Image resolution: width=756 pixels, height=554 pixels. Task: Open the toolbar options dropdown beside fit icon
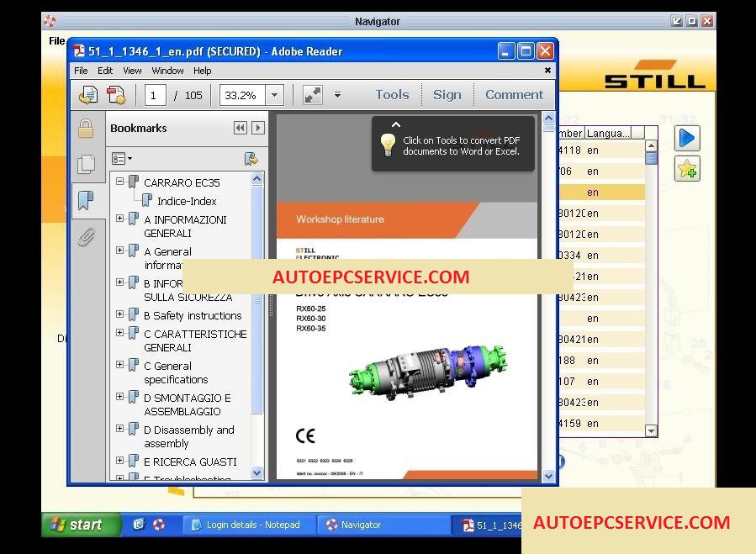(337, 95)
